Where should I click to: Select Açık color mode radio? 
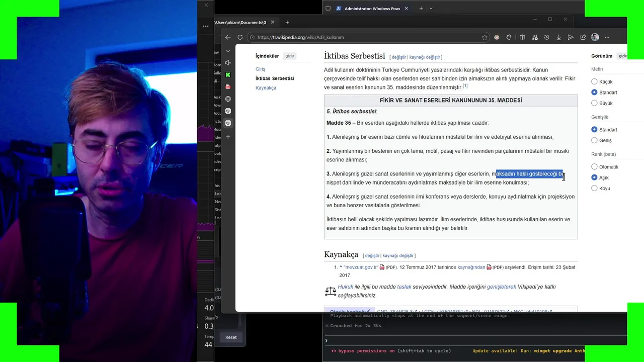(x=594, y=177)
